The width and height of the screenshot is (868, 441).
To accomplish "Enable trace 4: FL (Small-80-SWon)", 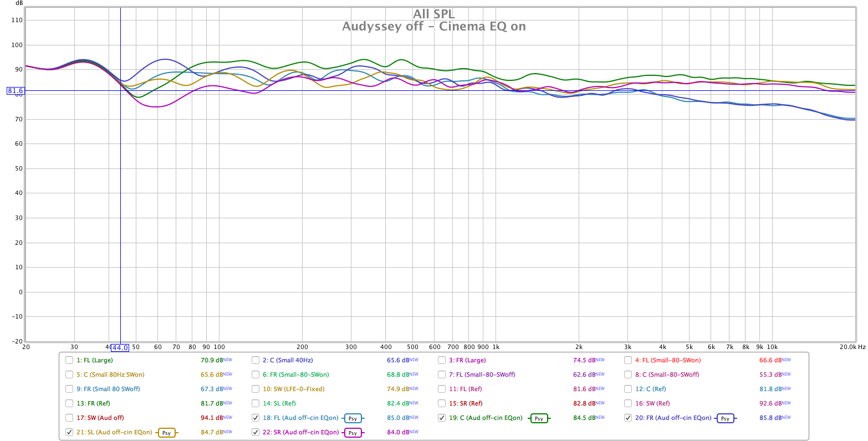I will 628,360.
